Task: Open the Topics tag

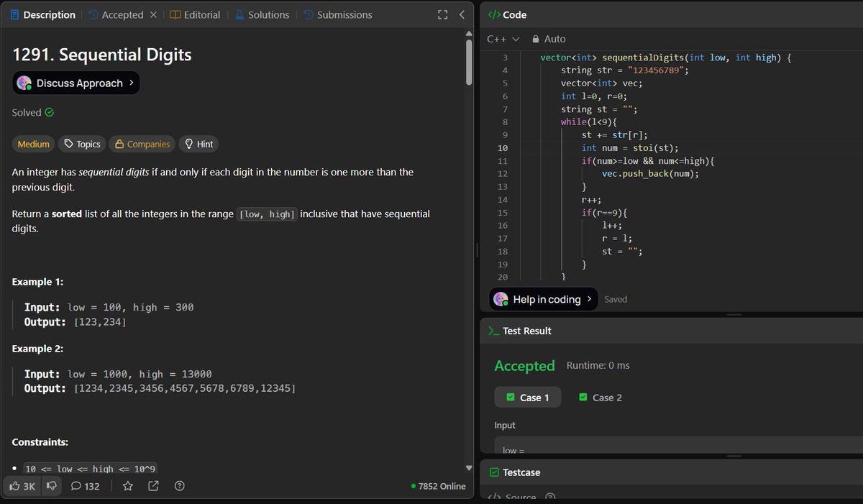Action: pyautogui.click(x=82, y=144)
